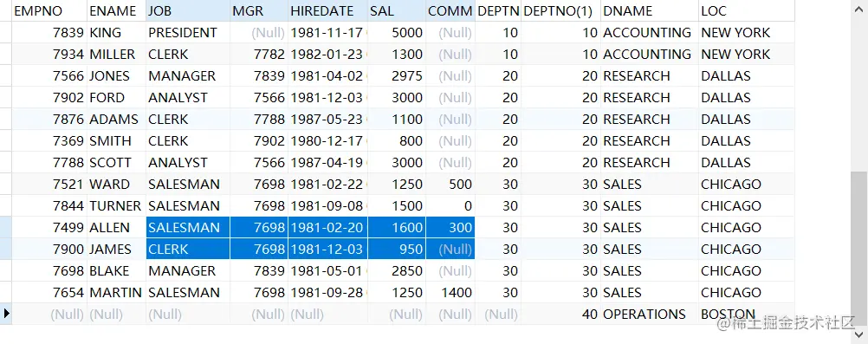Select the HIREDATE column header
This screenshot has height=344, width=868.
pyautogui.click(x=327, y=10)
